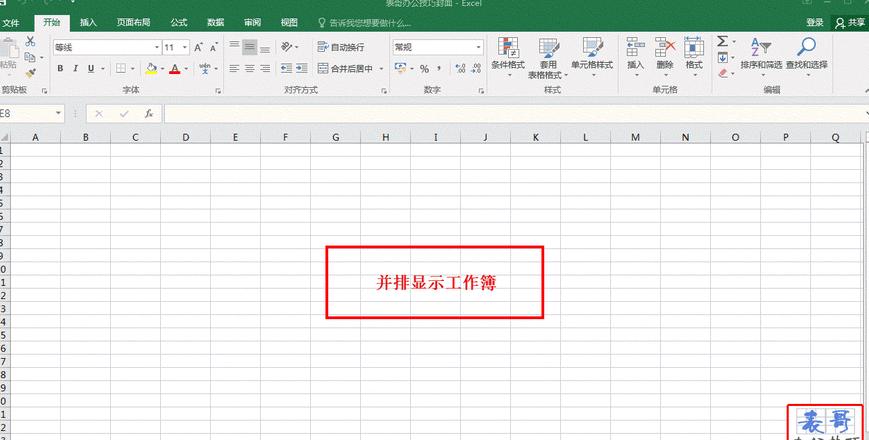
Task: Toggle middle vertical alignment
Action: point(250,47)
